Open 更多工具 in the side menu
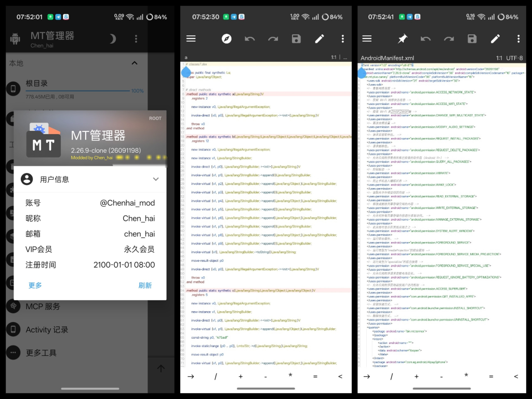 click(77, 353)
